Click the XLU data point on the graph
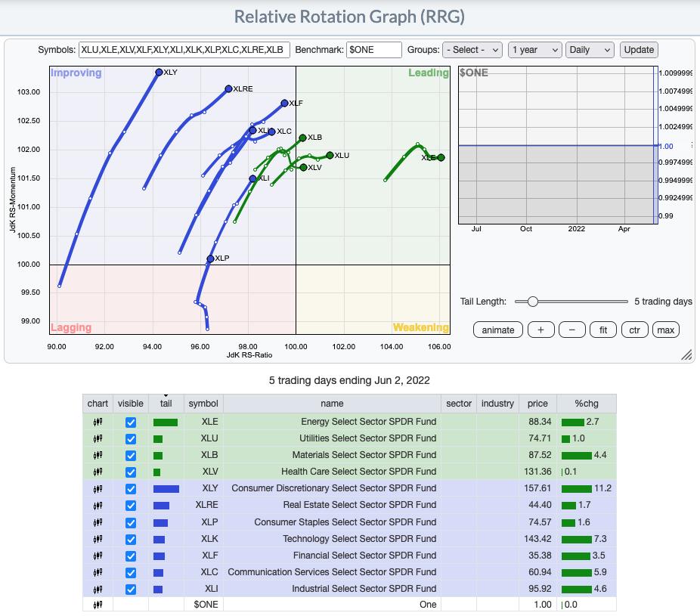The width and height of the screenshot is (700, 616). coord(330,156)
